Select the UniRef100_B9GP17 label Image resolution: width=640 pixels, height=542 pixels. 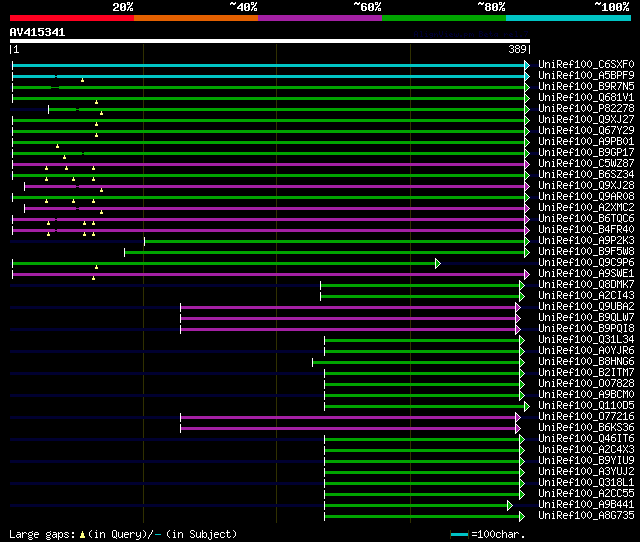(586, 153)
